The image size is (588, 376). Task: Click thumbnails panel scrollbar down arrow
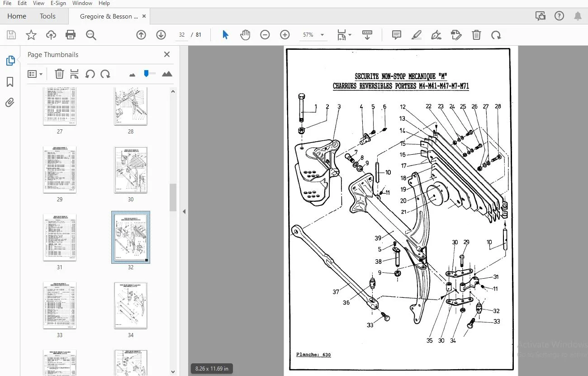click(x=173, y=372)
